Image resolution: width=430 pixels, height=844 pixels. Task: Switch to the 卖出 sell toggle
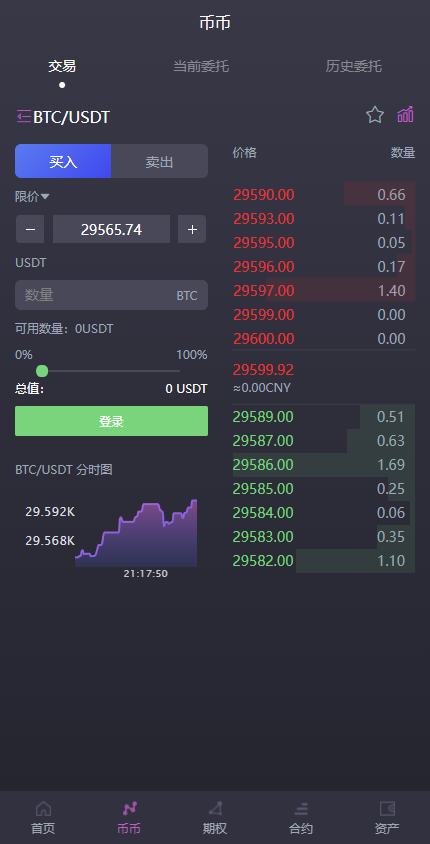tap(159, 161)
